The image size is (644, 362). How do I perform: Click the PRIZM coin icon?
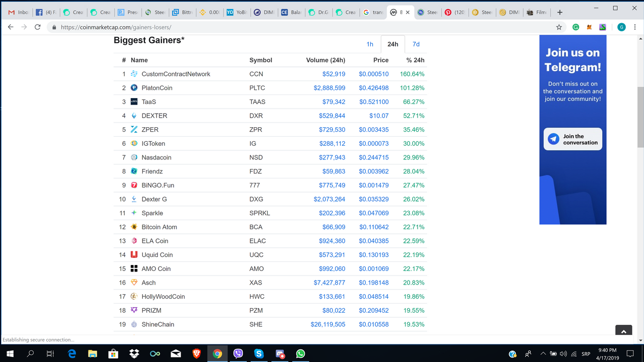pos(134,310)
